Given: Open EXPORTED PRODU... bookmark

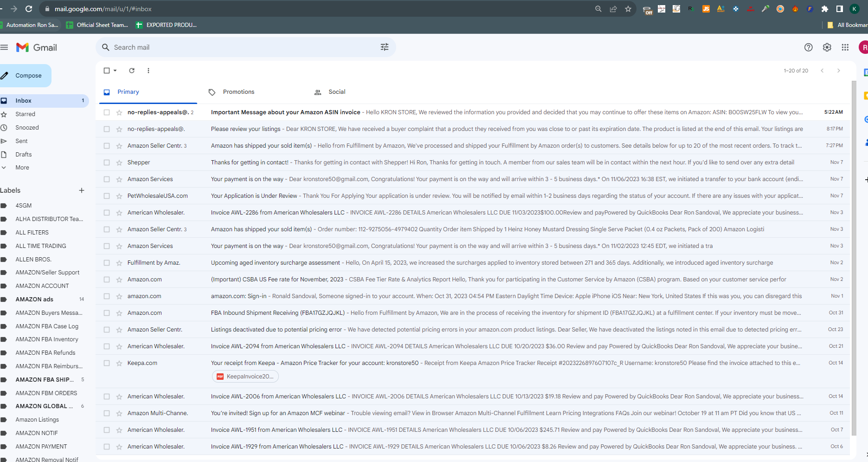Looking at the screenshot, I should pos(166,25).
